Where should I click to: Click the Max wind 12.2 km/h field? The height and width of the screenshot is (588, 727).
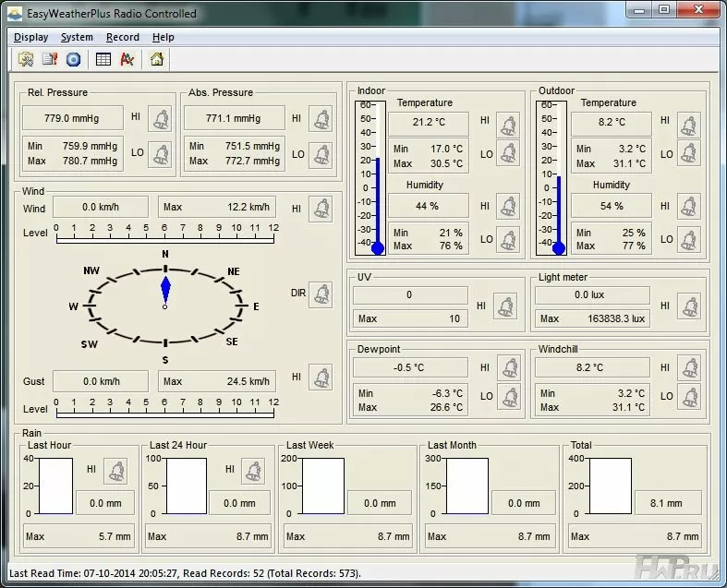217,207
